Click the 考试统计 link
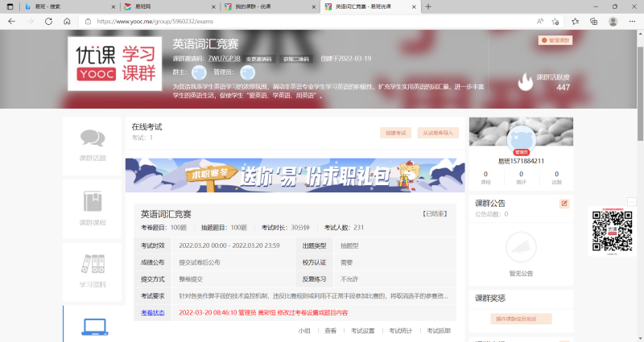Viewport: 644px width, 342px height. coord(400,331)
